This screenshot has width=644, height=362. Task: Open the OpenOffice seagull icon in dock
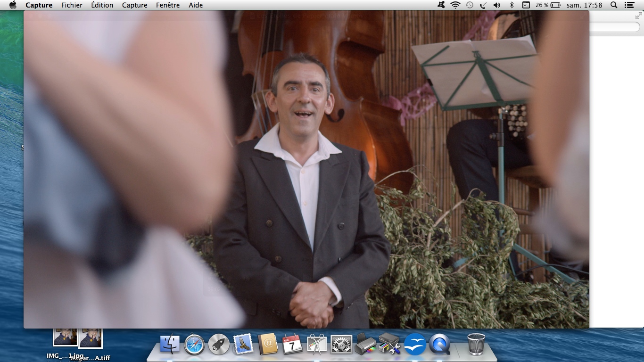point(415,345)
